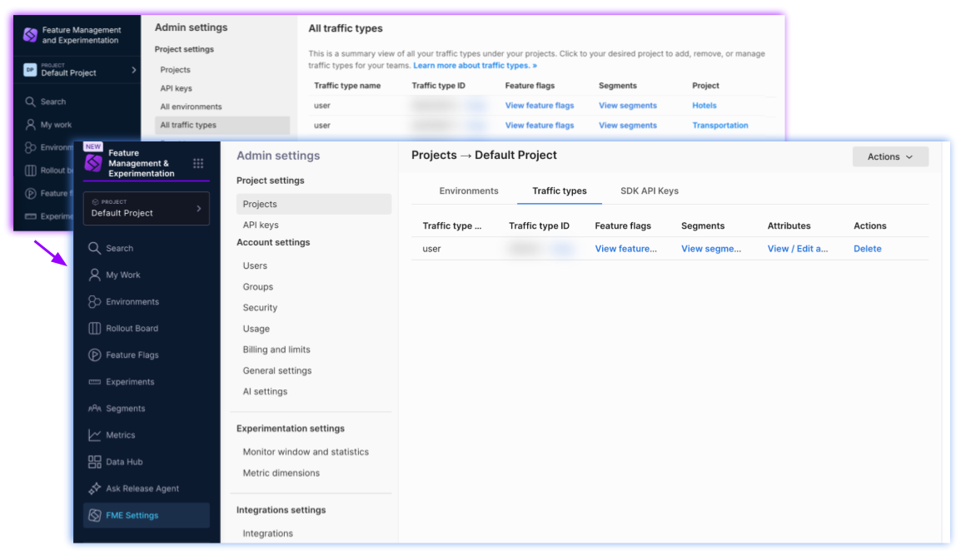Open My Work person icon

pos(95,275)
